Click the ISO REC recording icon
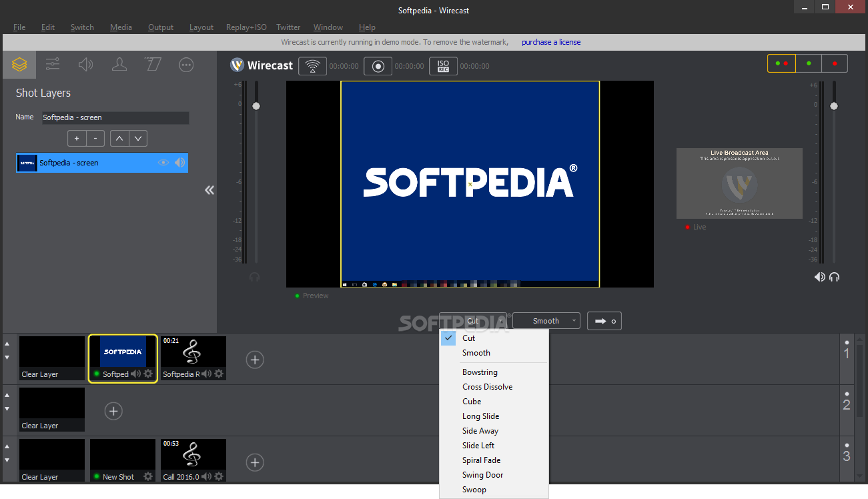Viewport: 868px width, 499px height. click(443, 66)
